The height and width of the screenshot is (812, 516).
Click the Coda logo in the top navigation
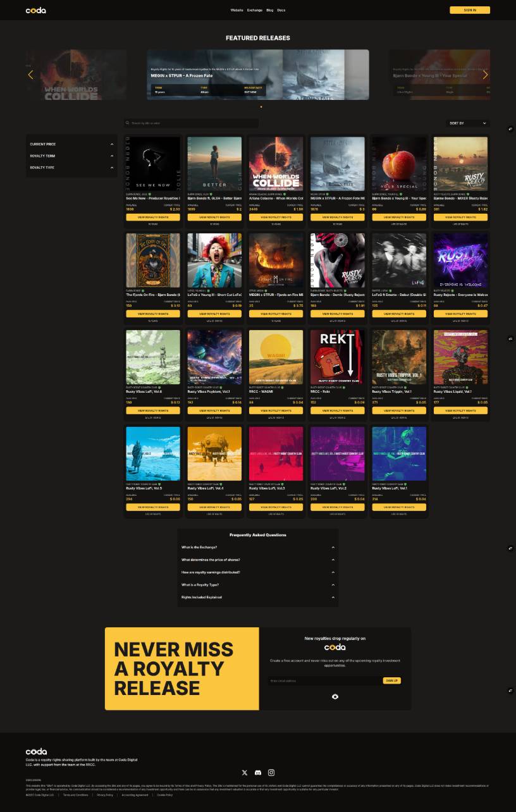click(36, 10)
